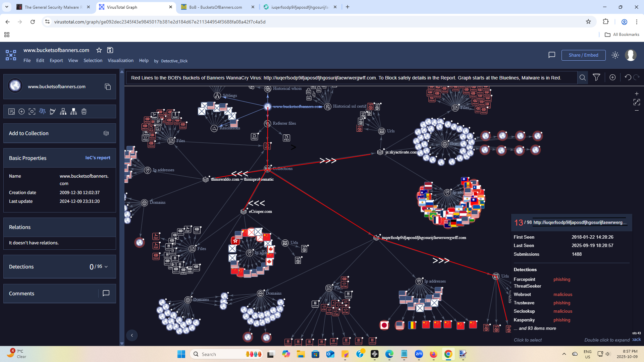Click the Windows Start button
This screenshot has height=362, width=644.
pyautogui.click(x=181, y=354)
